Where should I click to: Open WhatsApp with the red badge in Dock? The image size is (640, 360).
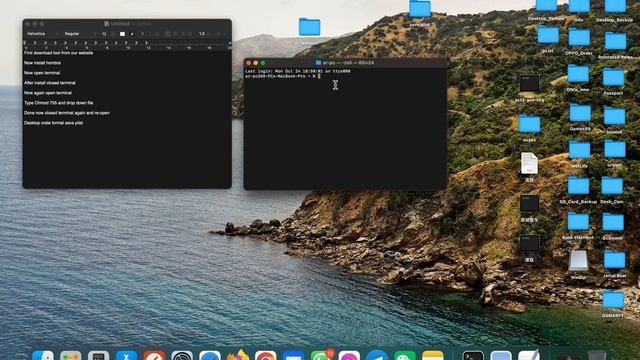pos(322,355)
